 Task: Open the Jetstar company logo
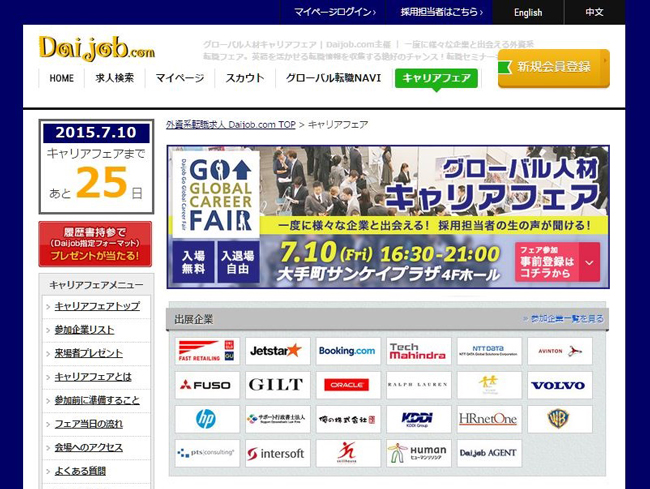(278, 351)
